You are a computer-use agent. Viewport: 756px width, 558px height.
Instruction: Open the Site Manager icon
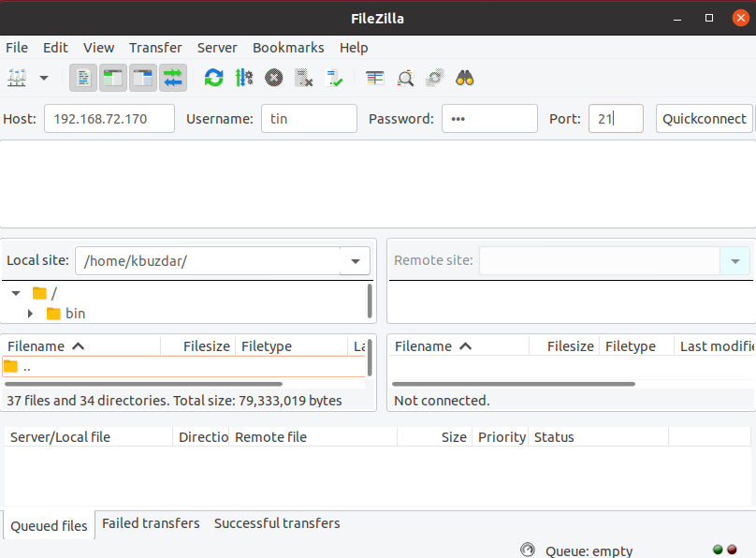pos(17,78)
